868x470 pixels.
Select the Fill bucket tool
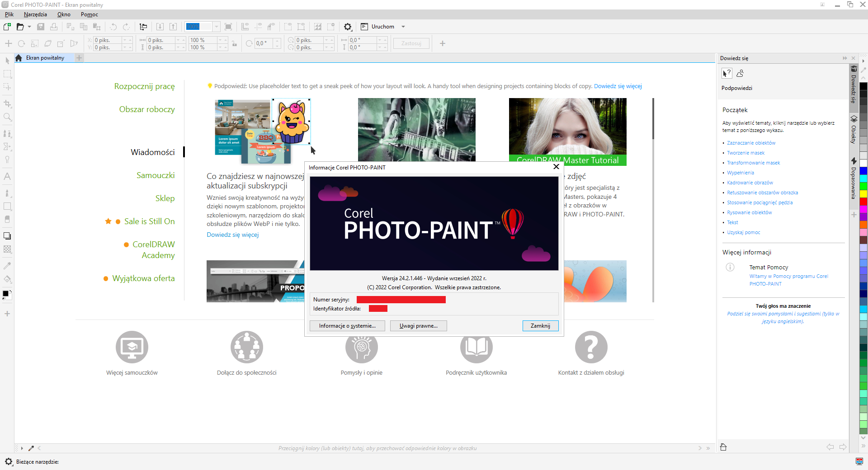coord(7,279)
